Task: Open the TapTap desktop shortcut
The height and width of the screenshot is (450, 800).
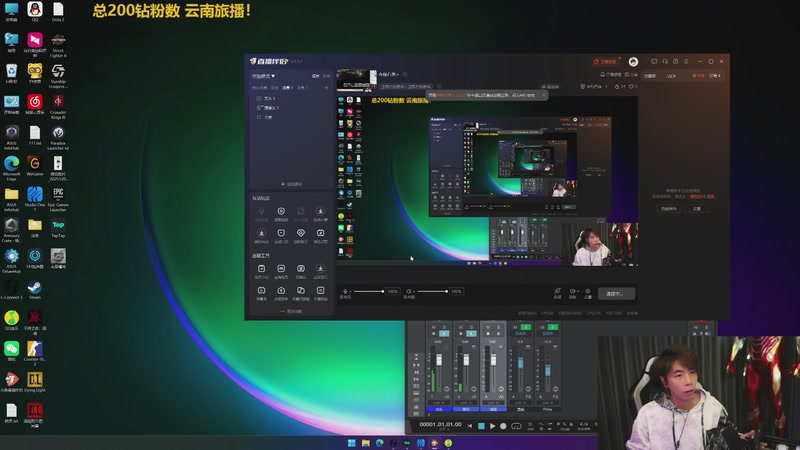Action: (x=58, y=228)
